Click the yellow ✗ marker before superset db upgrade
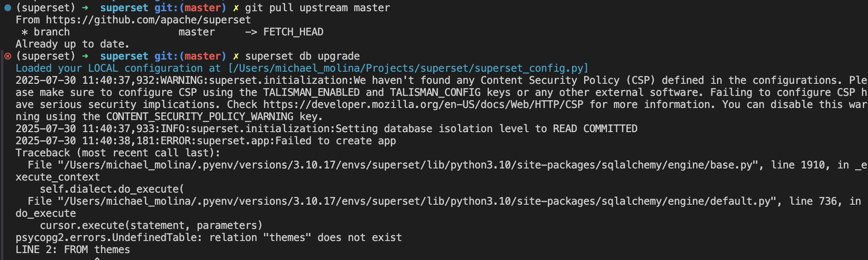The image size is (868, 260). point(236,56)
